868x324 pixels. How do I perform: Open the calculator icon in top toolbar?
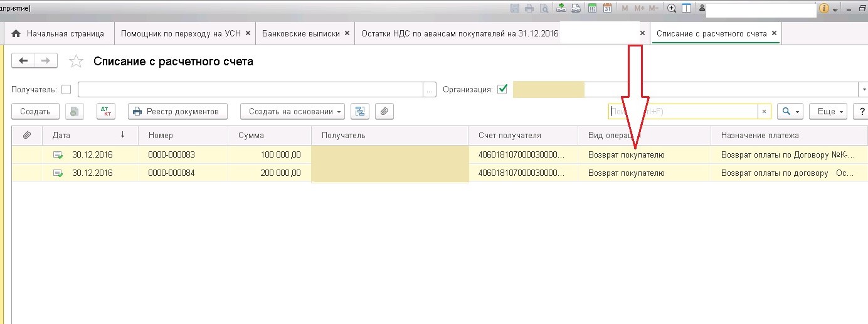pyautogui.click(x=592, y=8)
